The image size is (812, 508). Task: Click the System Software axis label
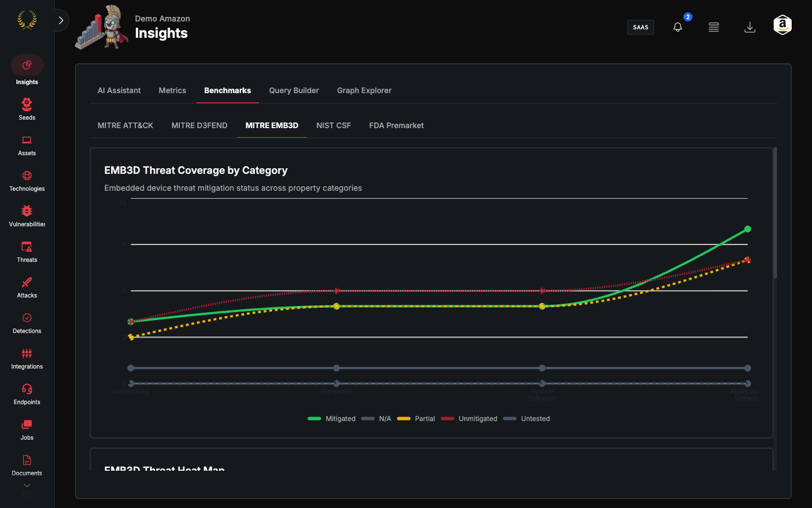click(542, 395)
